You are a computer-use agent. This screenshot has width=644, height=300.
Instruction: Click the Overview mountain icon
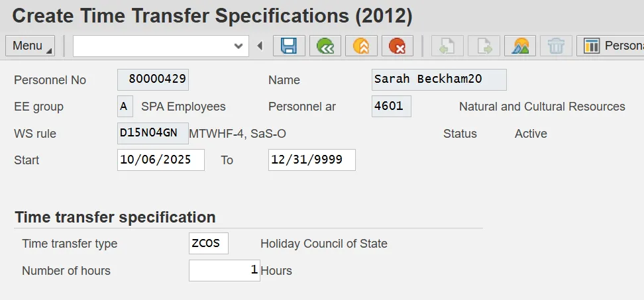520,46
